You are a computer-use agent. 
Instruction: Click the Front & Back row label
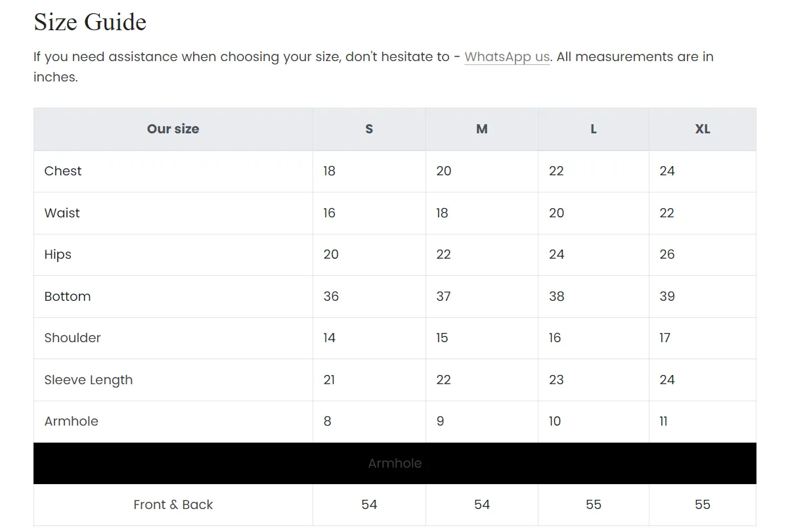[173, 505]
